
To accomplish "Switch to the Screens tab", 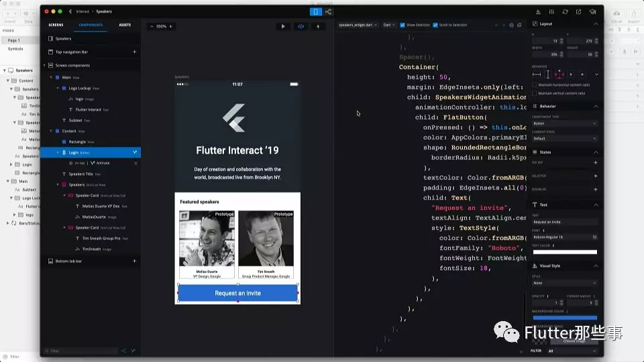I will click(x=56, y=25).
